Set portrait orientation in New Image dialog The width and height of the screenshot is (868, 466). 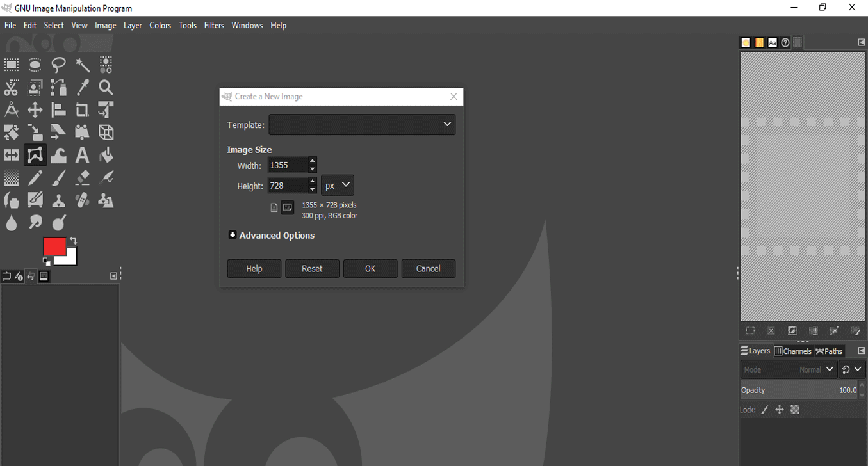(x=274, y=207)
